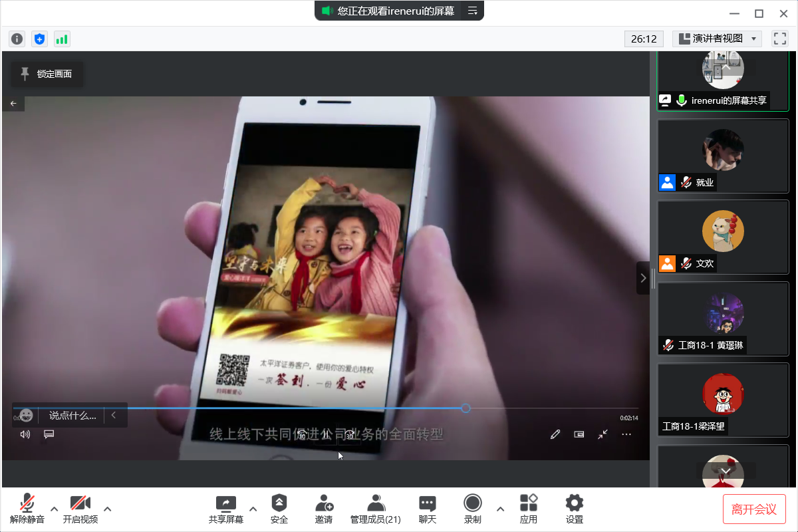
Task: Open share options arrow beside 共享屏幕
Action: click(253, 509)
